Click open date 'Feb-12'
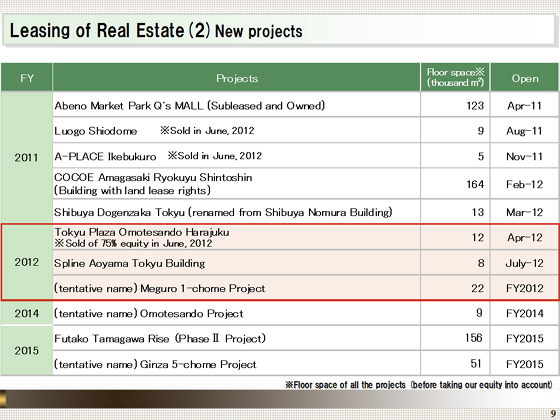The height and width of the screenshot is (420, 560). pyautogui.click(x=524, y=184)
